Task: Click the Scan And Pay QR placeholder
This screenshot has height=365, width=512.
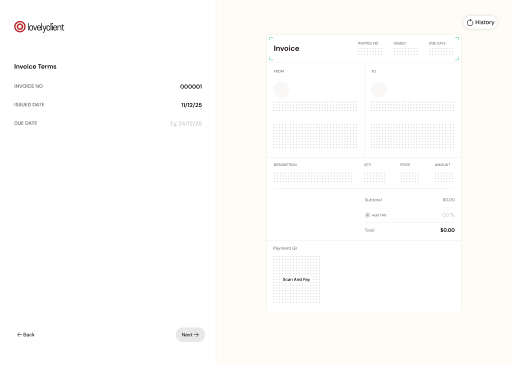Action: point(296,279)
